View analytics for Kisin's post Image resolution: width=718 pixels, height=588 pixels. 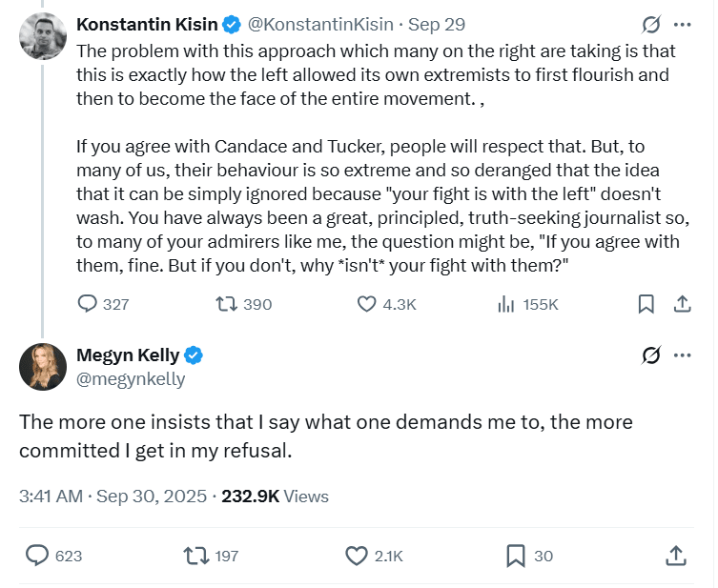tap(506, 304)
